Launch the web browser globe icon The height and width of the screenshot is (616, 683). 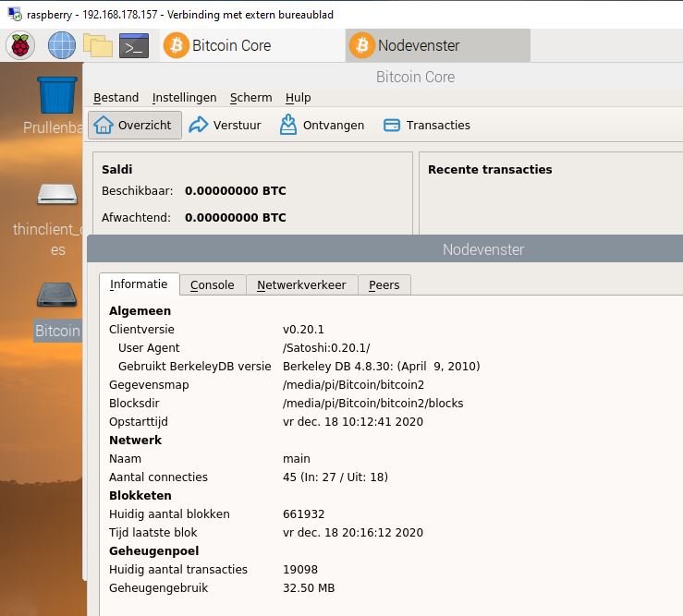[61, 45]
